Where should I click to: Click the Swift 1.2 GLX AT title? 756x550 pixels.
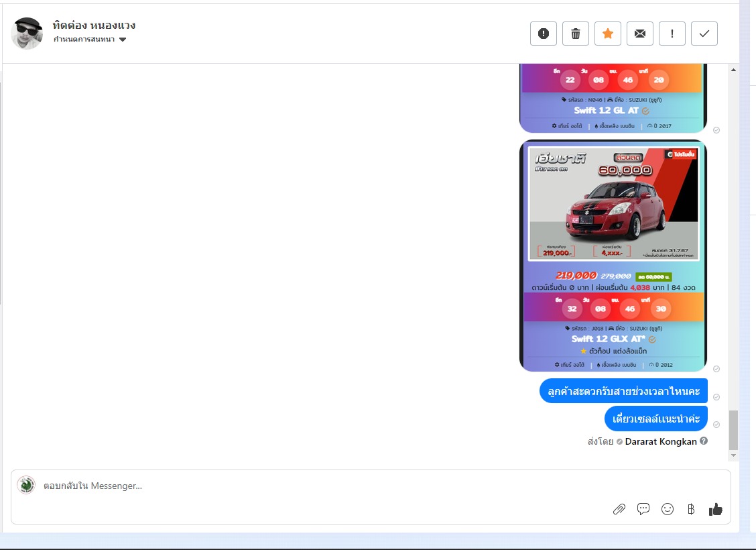[609, 339]
